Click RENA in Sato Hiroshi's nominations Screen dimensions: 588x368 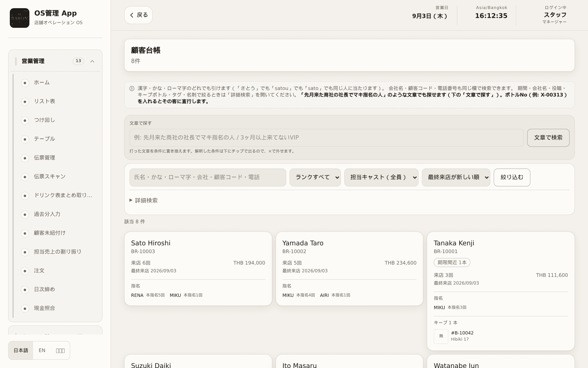click(137, 295)
